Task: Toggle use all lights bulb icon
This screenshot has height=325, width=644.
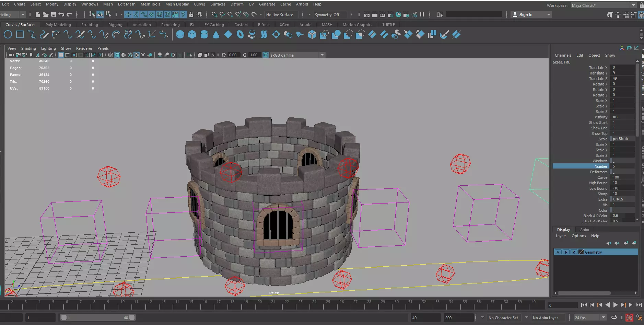Action: (143, 55)
